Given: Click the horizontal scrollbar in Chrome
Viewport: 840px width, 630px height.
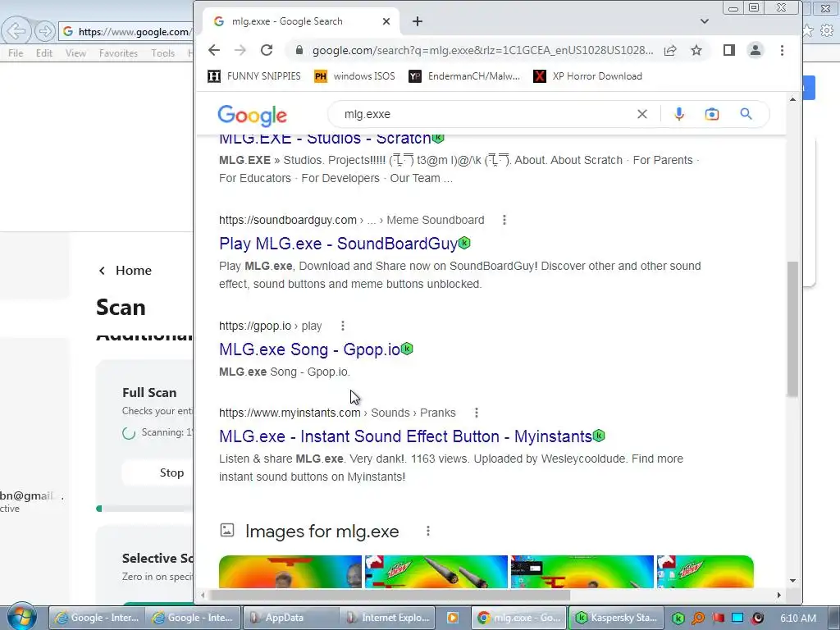Looking at the screenshot, I should pos(390,595).
